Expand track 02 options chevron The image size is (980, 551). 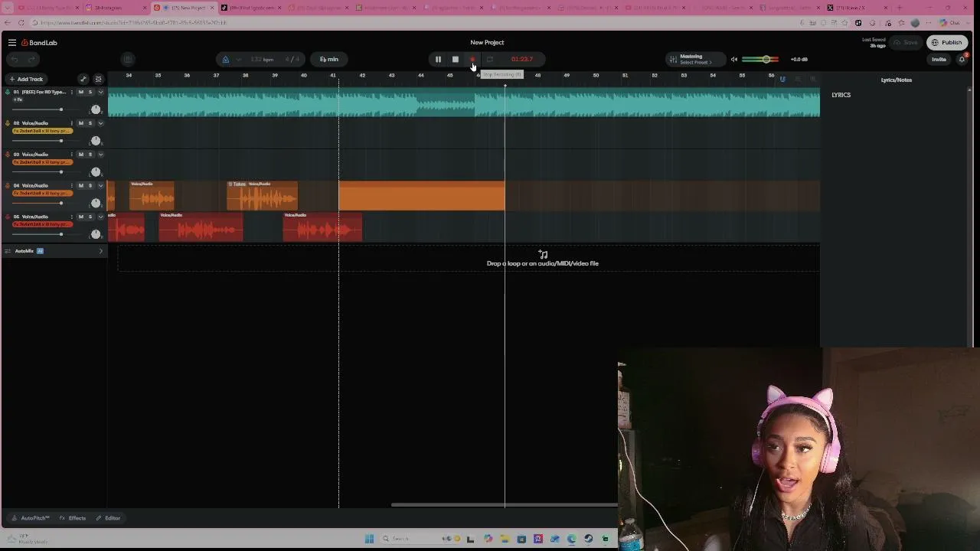(100, 123)
